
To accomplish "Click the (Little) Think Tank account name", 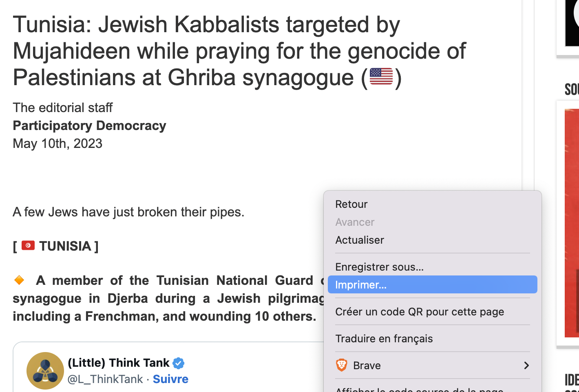I will tap(119, 363).
